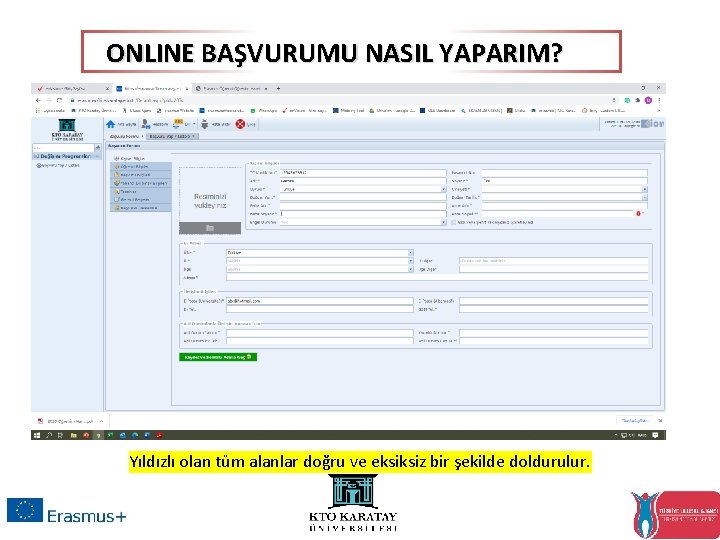
Task: Close the active browser tab
Action: coord(187,88)
